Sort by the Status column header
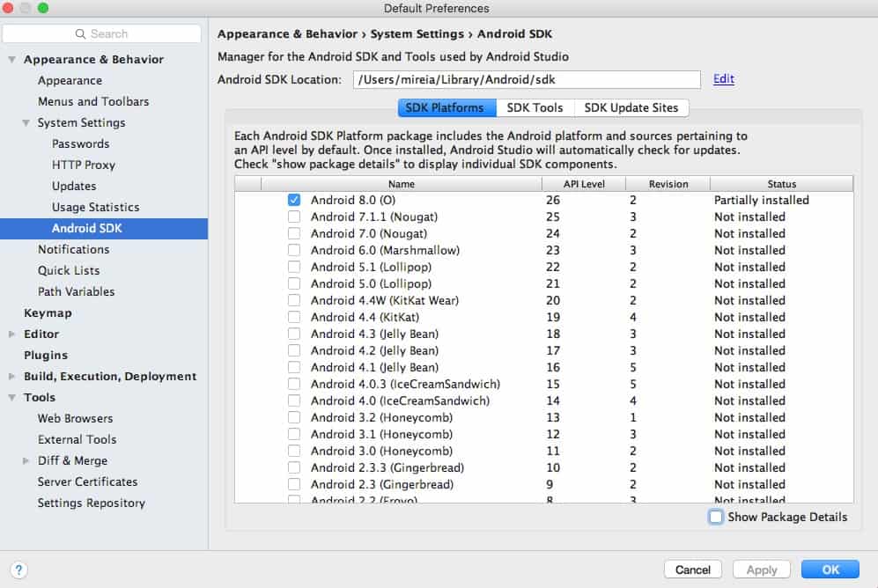 click(782, 184)
